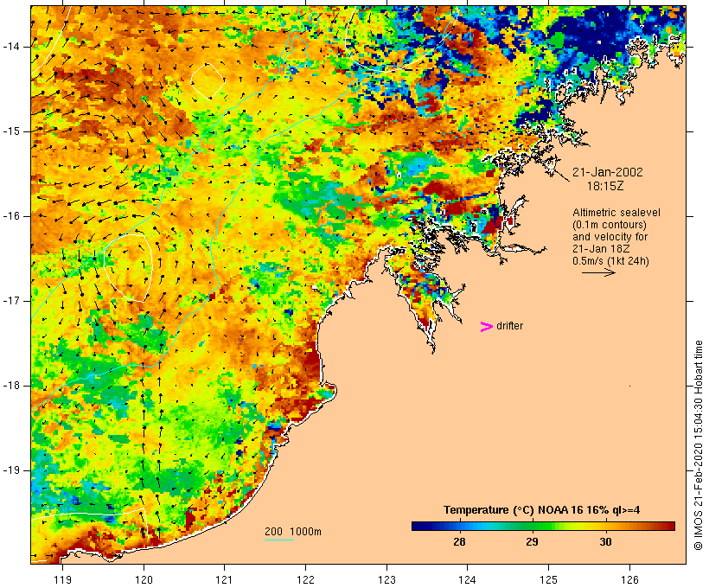Viewport: 709px width, 588px height.
Task: Click the dark red end of the temperature colorbar
Action: [667, 526]
